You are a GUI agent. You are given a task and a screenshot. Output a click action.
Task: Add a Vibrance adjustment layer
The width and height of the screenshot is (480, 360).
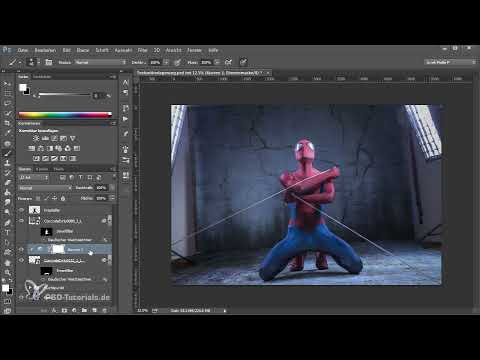[72, 138]
